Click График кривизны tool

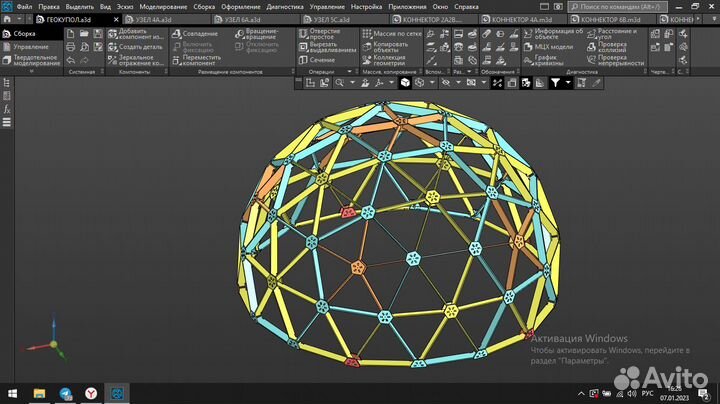tap(544, 60)
